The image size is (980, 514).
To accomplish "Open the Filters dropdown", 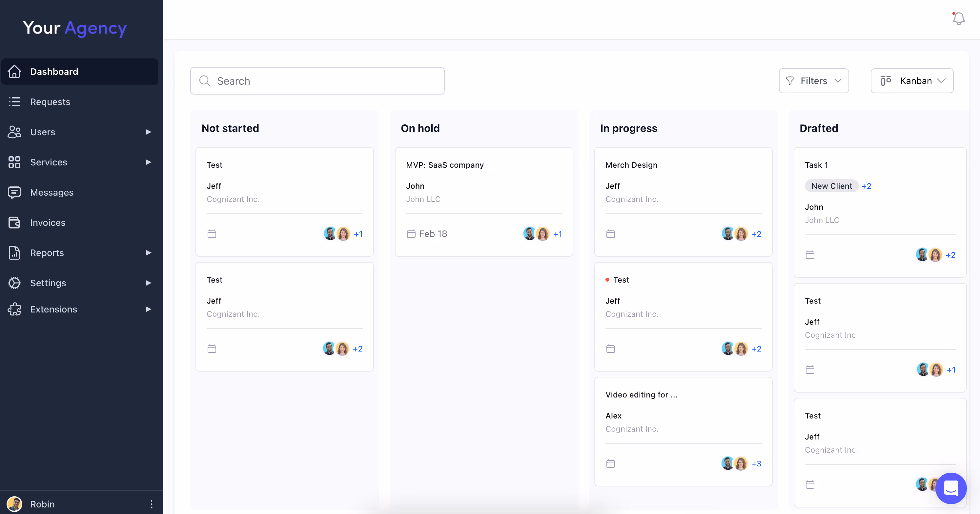I will [814, 81].
